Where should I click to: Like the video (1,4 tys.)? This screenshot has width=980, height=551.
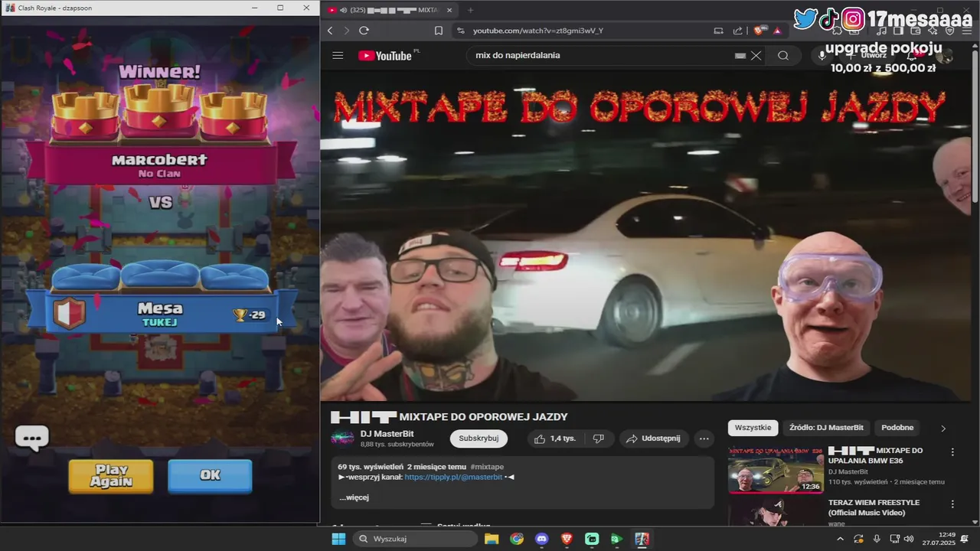(556, 439)
